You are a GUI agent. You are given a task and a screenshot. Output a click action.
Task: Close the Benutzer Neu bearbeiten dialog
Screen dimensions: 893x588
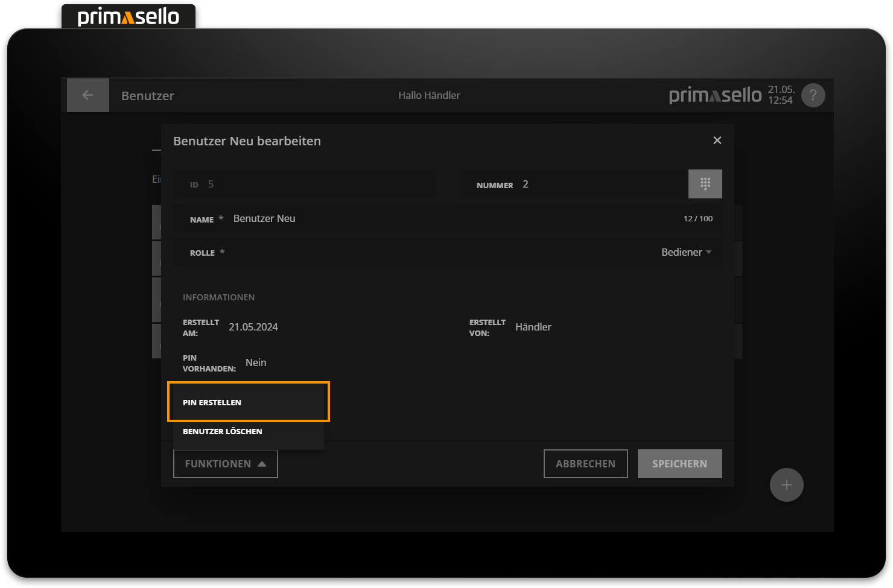[717, 140]
